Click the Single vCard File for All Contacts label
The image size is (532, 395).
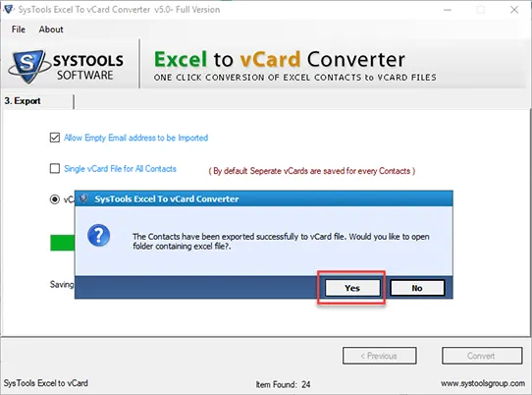click(x=120, y=169)
